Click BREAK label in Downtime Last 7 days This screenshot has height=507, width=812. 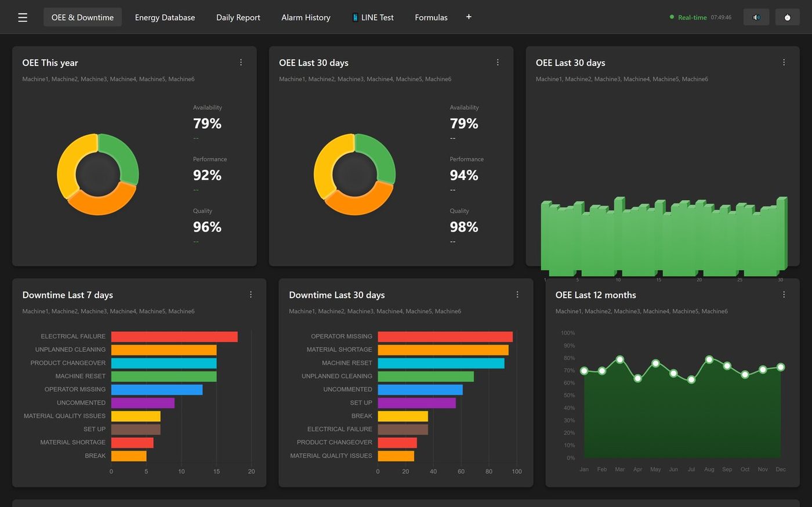point(95,456)
